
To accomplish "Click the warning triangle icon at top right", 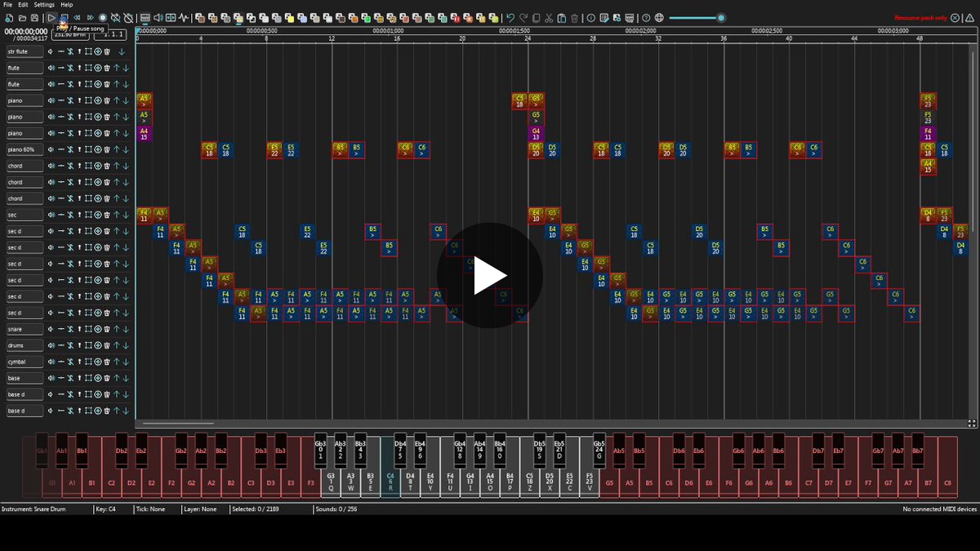I will pos(969,17).
